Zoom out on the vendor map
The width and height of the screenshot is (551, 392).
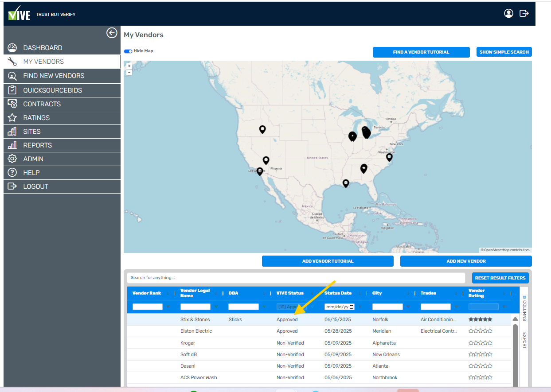pyautogui.click(x=129, y=72)
